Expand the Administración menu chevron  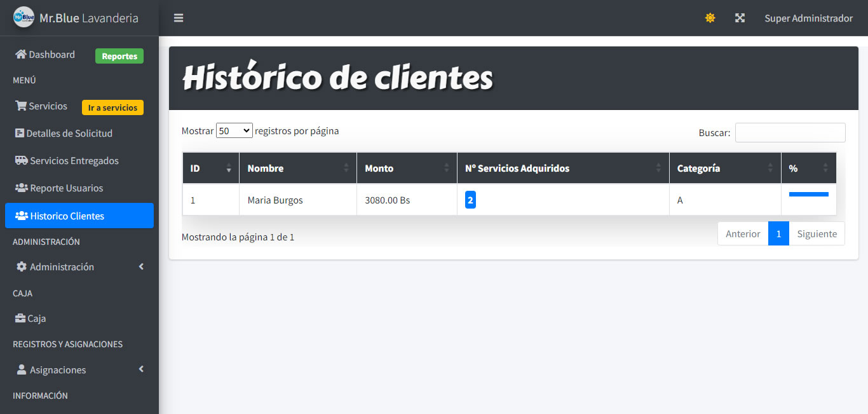(141, 266)
